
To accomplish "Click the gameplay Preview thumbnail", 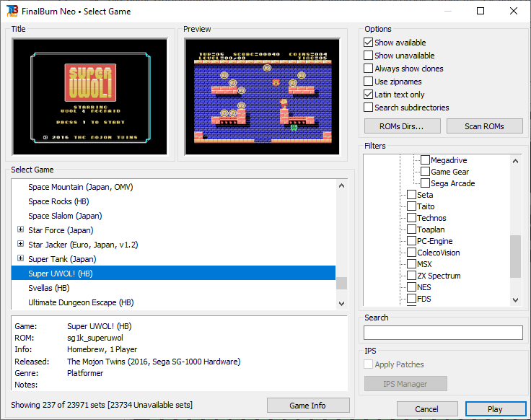I will pyautogui.click(x=262, y=97).
